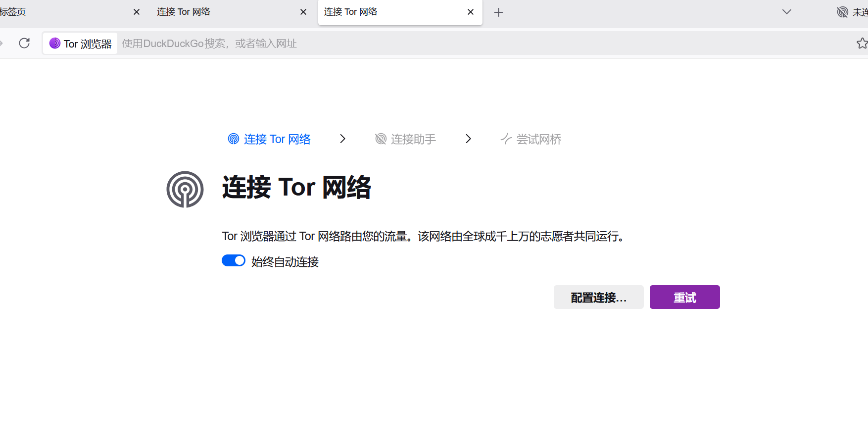This screenshot has height=448, width=868.
Task: Close the 标签页 tab
Action: coord(137,12)
